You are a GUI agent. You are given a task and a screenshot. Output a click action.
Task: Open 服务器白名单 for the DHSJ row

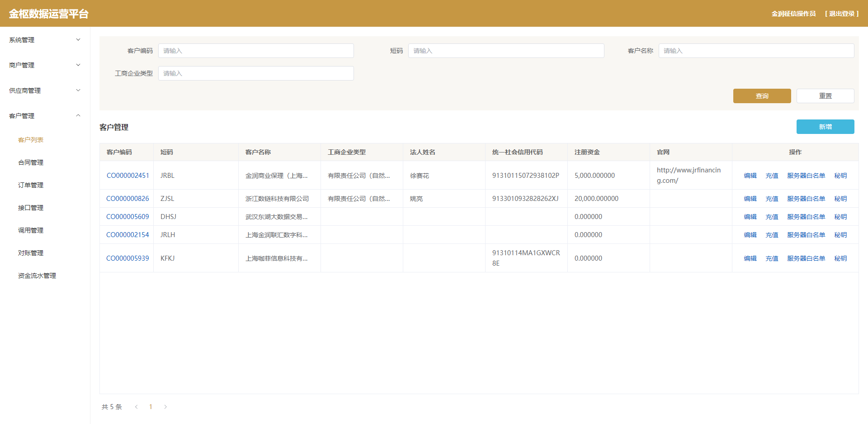tap(806, 217)
